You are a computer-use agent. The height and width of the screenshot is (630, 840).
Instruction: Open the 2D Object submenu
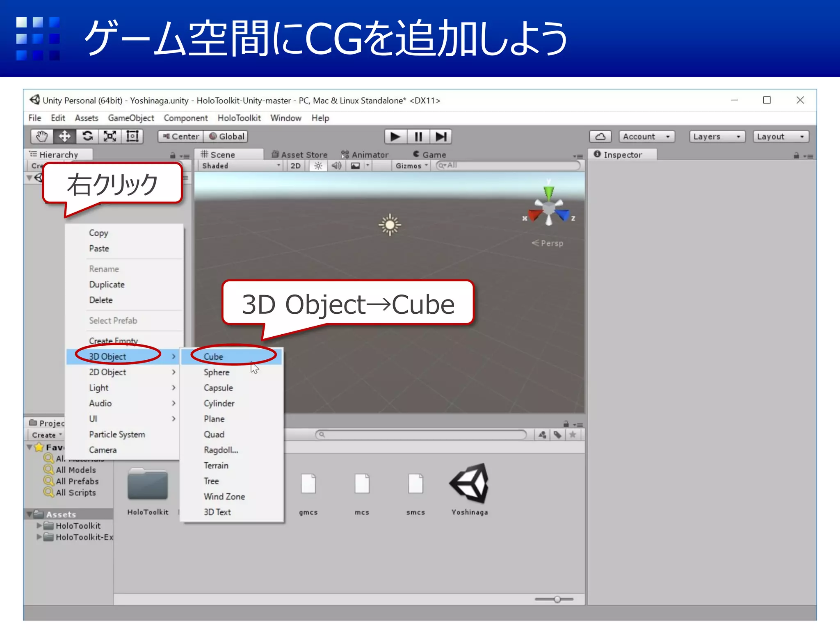[x=123, y=372]
